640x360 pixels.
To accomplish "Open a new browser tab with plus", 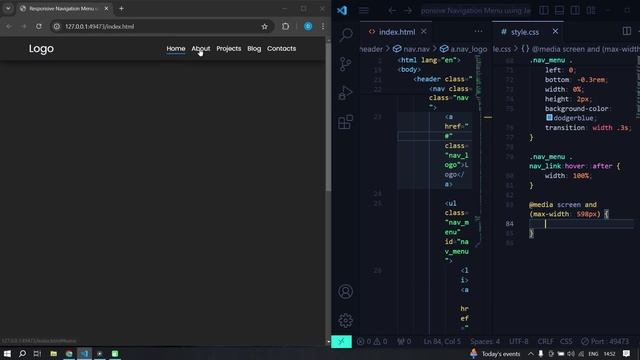I will [121, 9].
